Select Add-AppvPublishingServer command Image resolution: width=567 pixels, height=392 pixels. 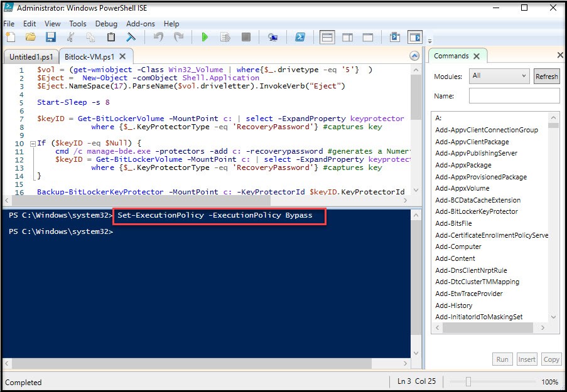(x=476, y=153)
